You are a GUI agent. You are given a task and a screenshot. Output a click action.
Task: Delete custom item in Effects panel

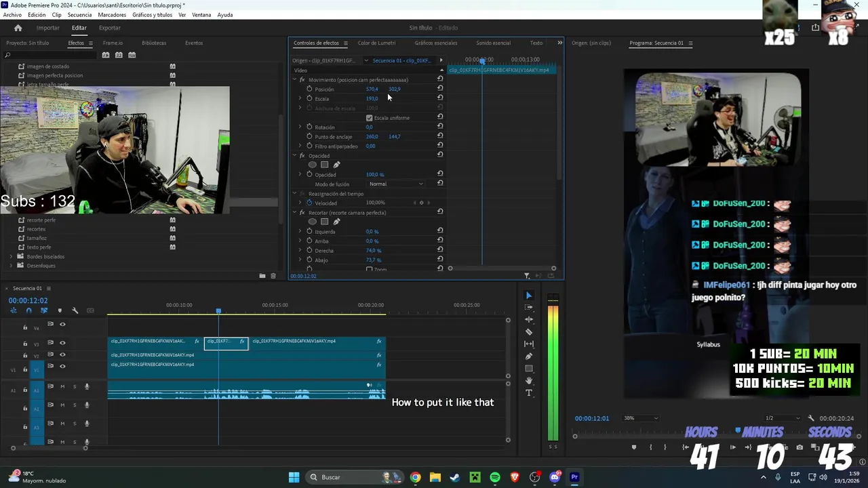(x=273, y=276)
